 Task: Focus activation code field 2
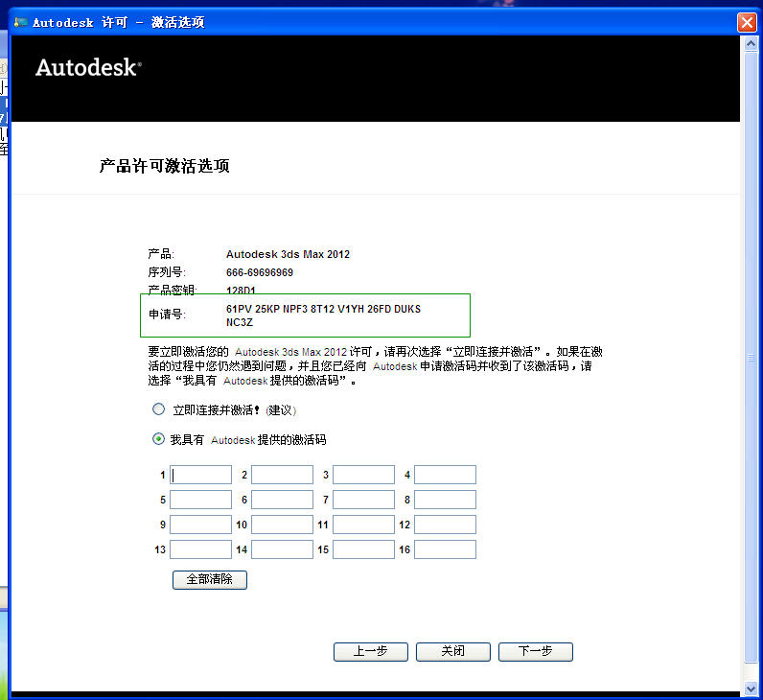tap(282, 475)
